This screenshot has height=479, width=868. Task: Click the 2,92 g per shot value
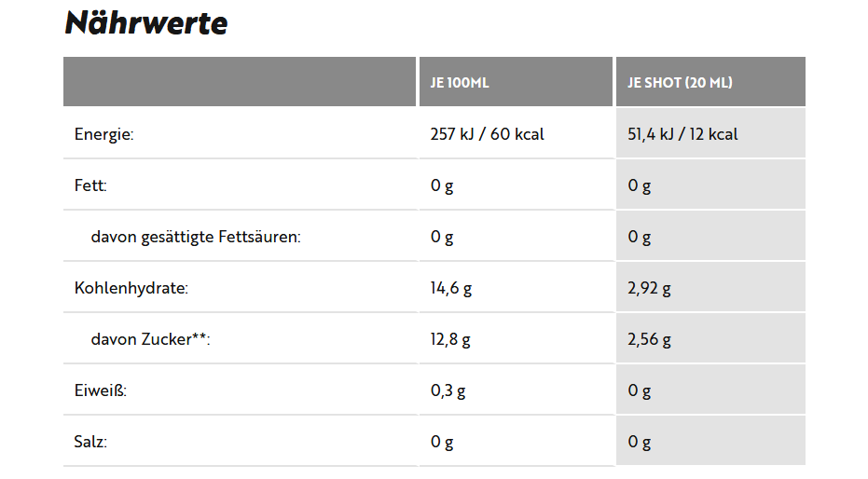coord(649,289)
